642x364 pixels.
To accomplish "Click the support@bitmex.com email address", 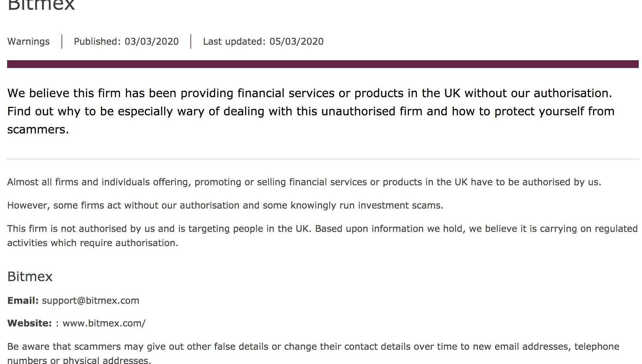I will pos(90,301).
